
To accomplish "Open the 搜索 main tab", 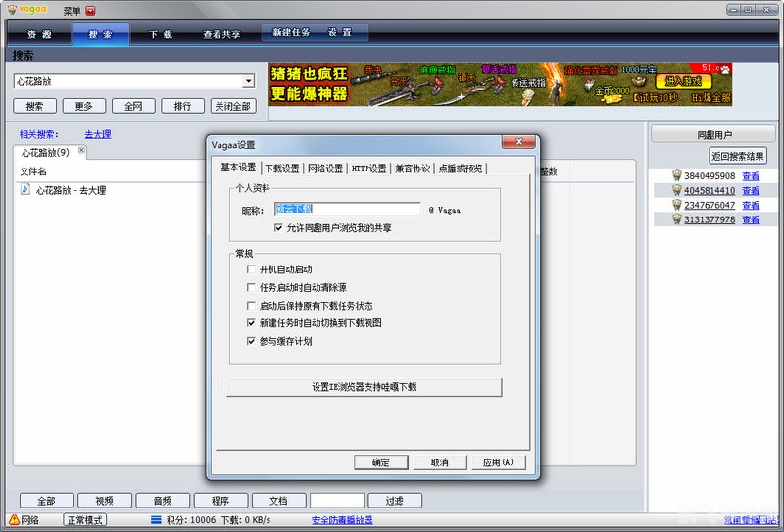I will point(101,34).
